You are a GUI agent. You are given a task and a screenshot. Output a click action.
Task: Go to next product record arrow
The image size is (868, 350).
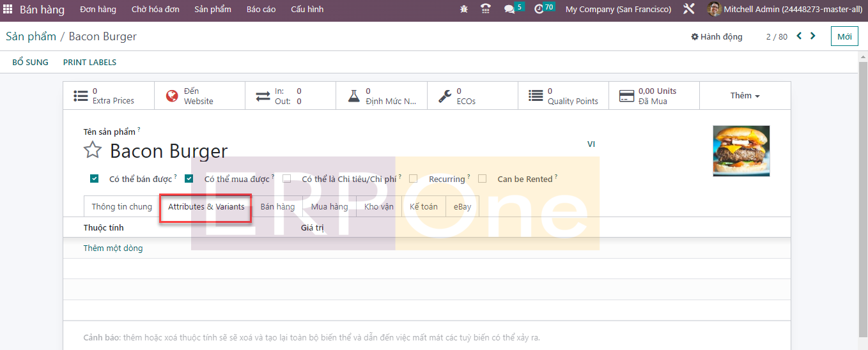coord(813,36)
